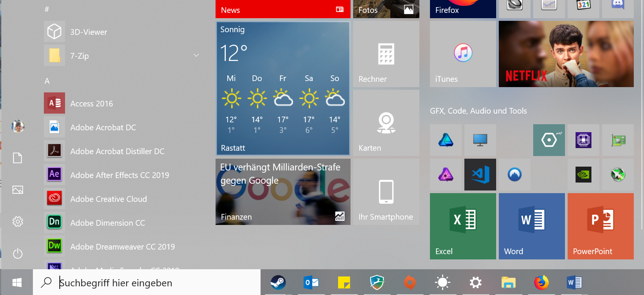Viewport: 644px width, 295px height.
Task: Open the Fotos tile
Action: [386, 9]
